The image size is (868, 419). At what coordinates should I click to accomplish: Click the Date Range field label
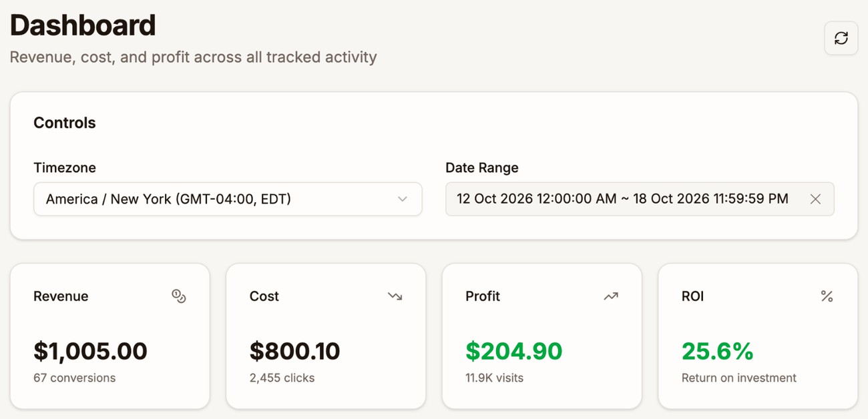point(482,167)
